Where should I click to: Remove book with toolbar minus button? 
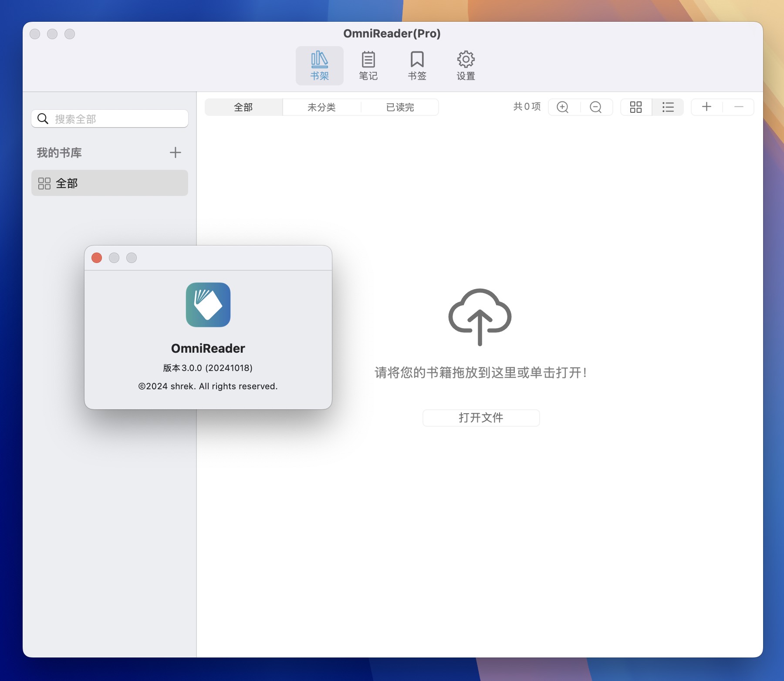tap(739, 107)
